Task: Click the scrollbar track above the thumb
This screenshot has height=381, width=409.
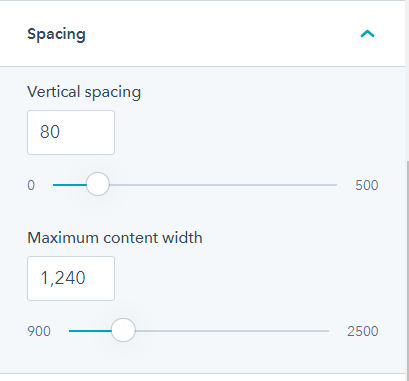Action: coord(407,80)
